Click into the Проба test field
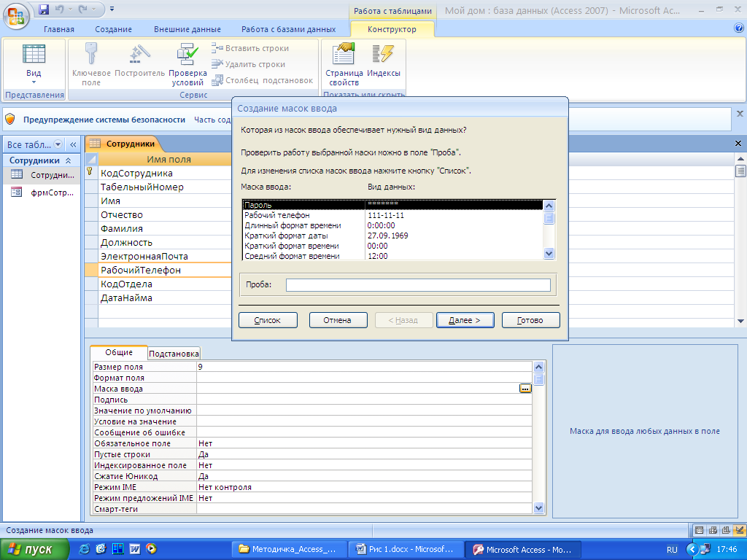 click(418, 285)
